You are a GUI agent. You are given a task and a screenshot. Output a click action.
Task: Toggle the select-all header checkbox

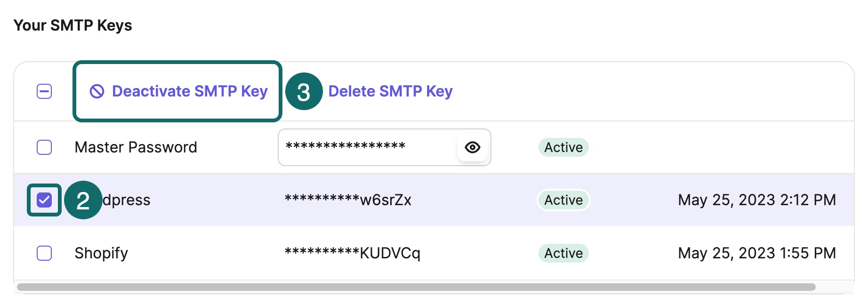[44, 91]
